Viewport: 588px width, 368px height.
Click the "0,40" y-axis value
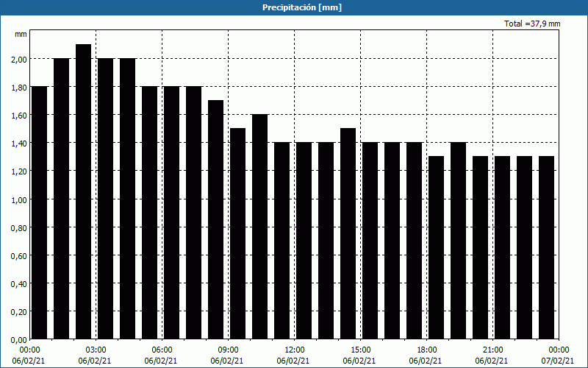19,283
